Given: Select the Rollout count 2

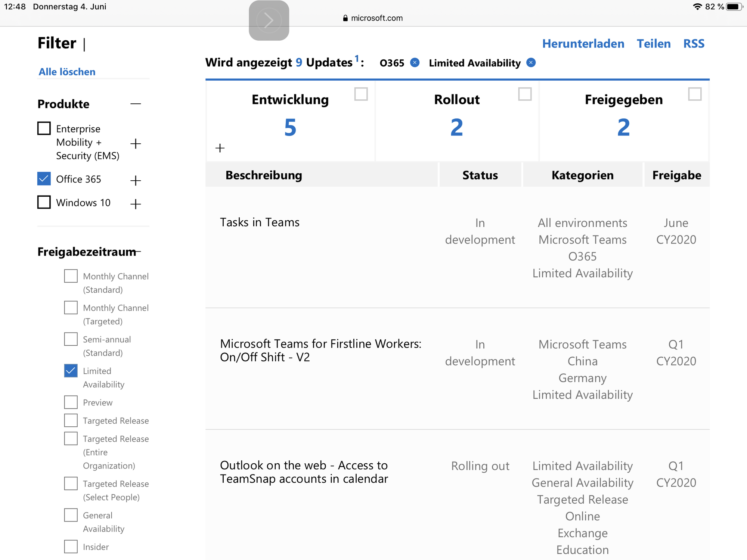Looking at the screenshot, I should pyautogui.click(x=457, y=128).
